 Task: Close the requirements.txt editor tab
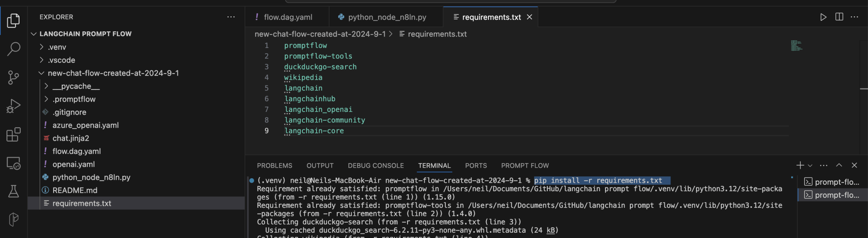pos(529,17)
